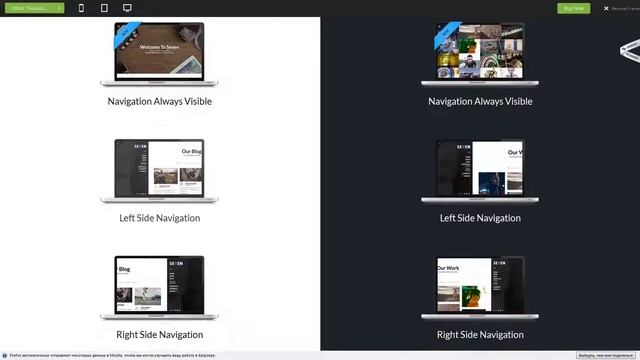
Task: Click the Remove Frame X icon
Action: tap(606, 8)
